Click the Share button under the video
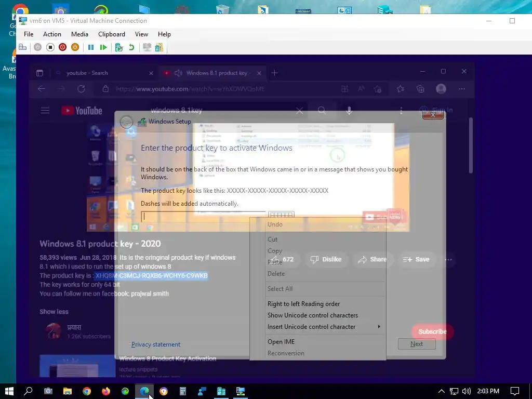 [373, 259]
